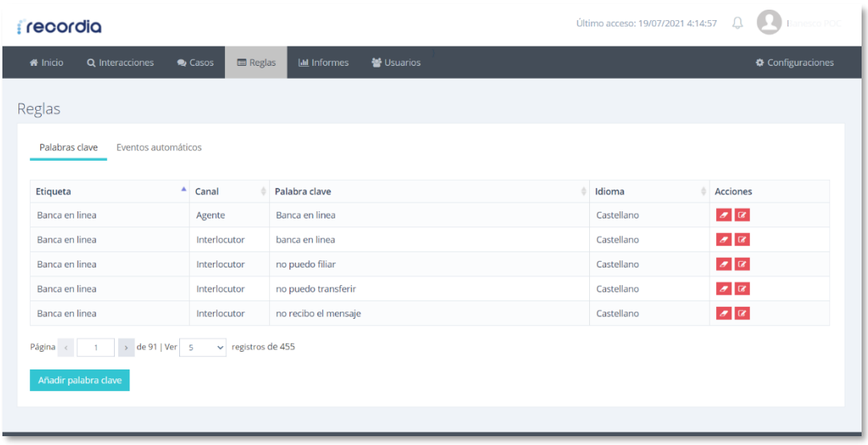
Task: Erase the 'no recibo el mensaje' rule
Action: [723, 313]
